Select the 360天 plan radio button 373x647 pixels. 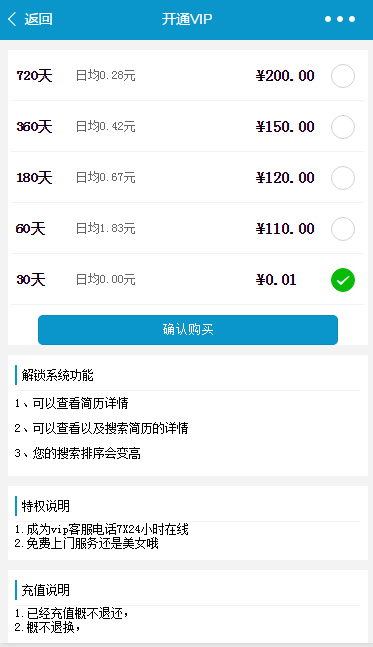(x=343, y=127)
